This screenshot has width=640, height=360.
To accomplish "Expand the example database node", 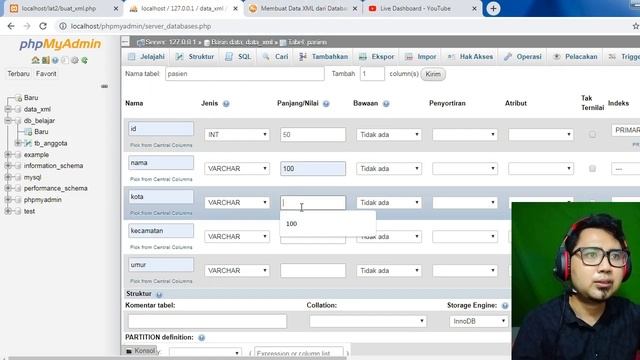I will [x=8, y=155].
